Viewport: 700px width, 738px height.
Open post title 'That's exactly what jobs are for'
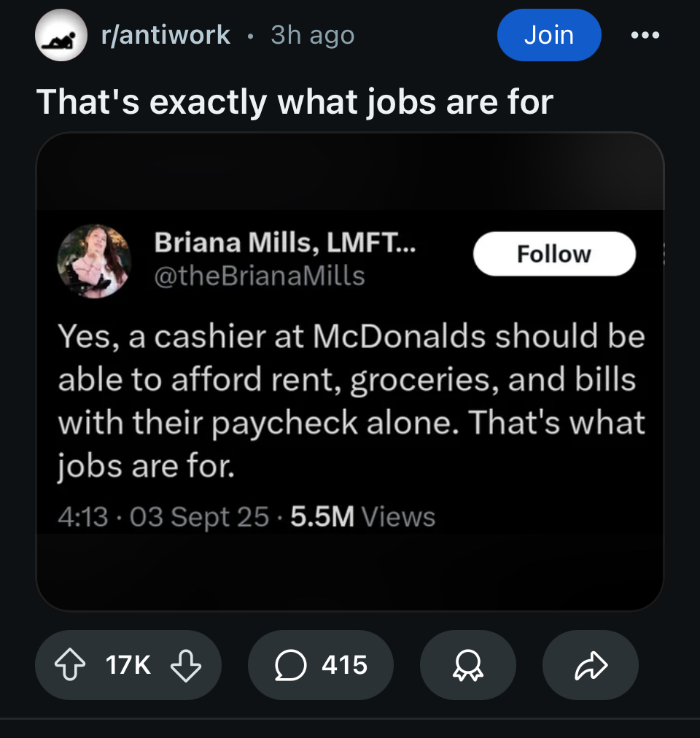295,102
